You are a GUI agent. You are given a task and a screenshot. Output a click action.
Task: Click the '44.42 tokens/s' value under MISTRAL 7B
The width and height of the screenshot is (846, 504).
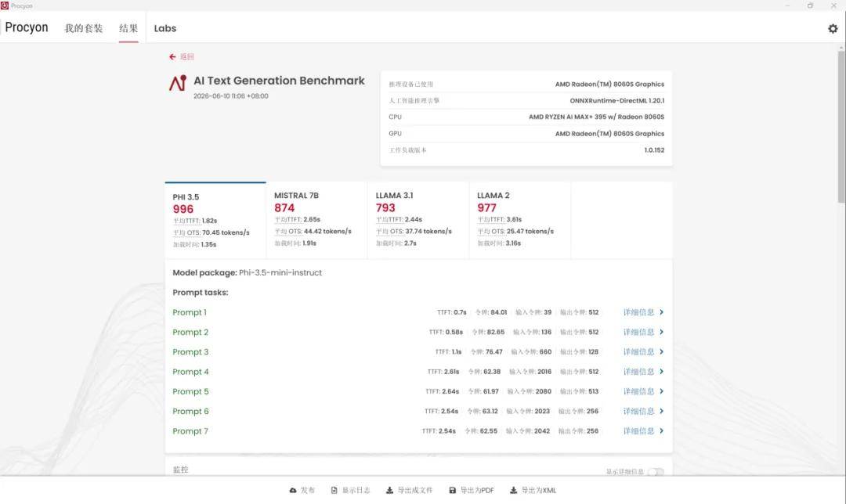[x=327, y=231]
